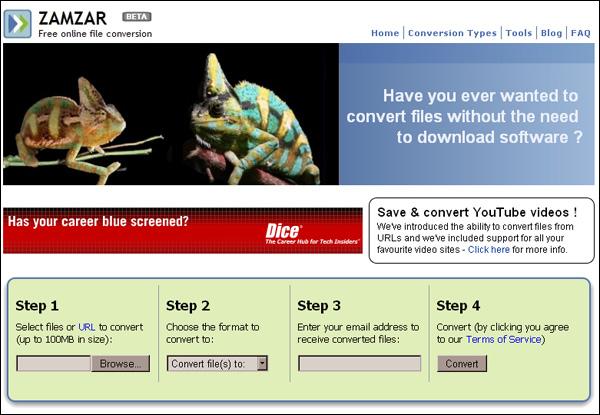Click the Browse... button

click(121, 364)
